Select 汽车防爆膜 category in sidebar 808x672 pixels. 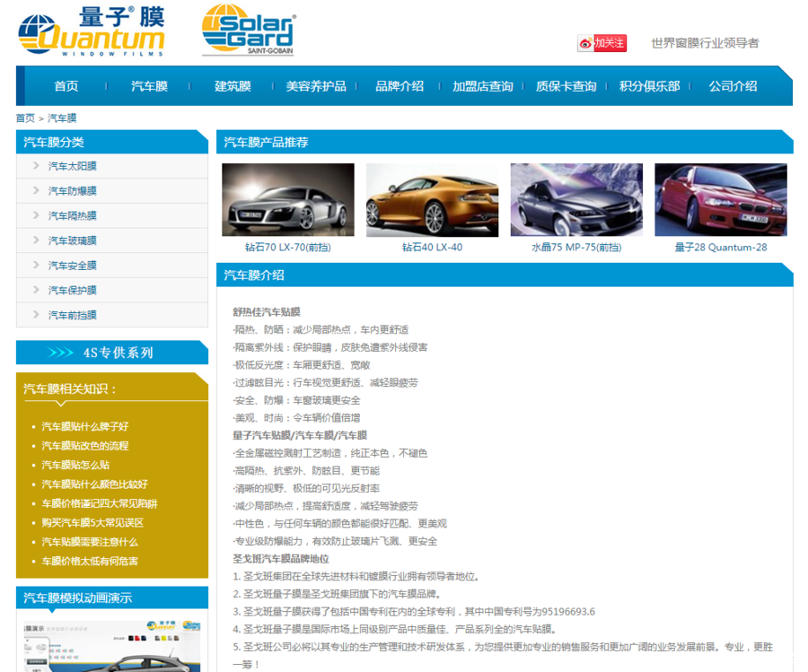(73, 190)
